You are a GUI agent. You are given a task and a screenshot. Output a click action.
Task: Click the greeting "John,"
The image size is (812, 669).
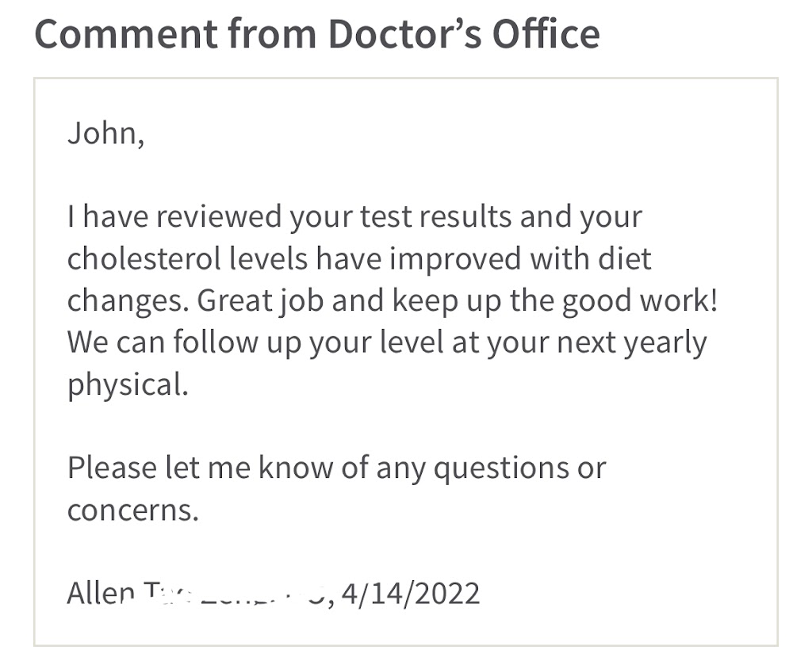click(105, 133)
